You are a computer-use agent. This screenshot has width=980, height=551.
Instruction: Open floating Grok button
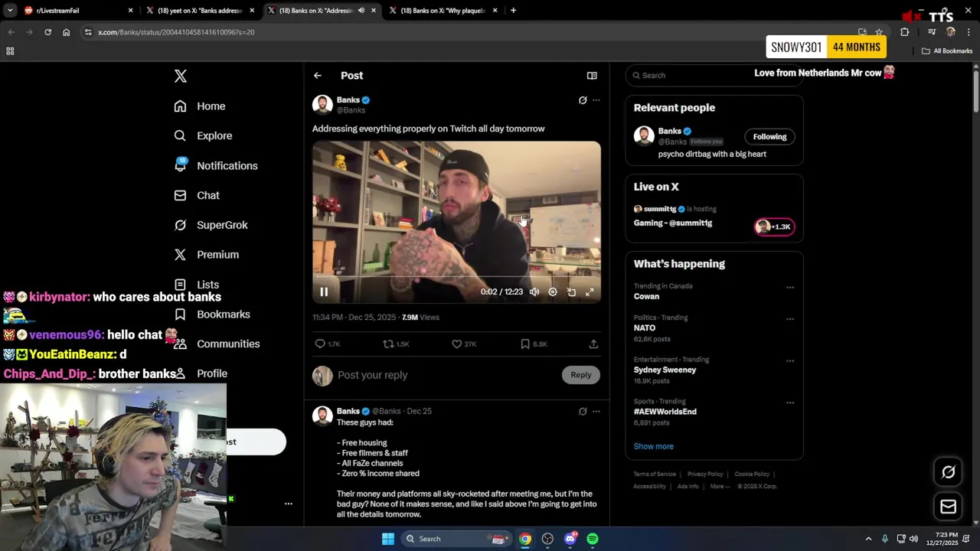[948, 472]
